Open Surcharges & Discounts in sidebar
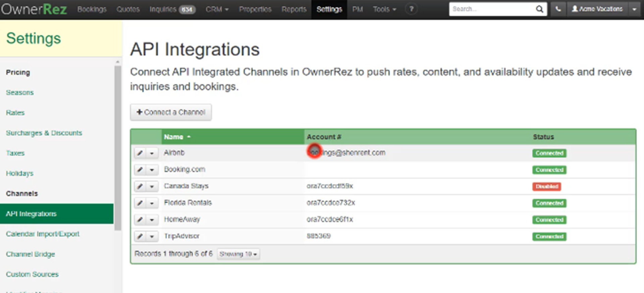This screenshot has width=644, height=293. tap(44, 133)
